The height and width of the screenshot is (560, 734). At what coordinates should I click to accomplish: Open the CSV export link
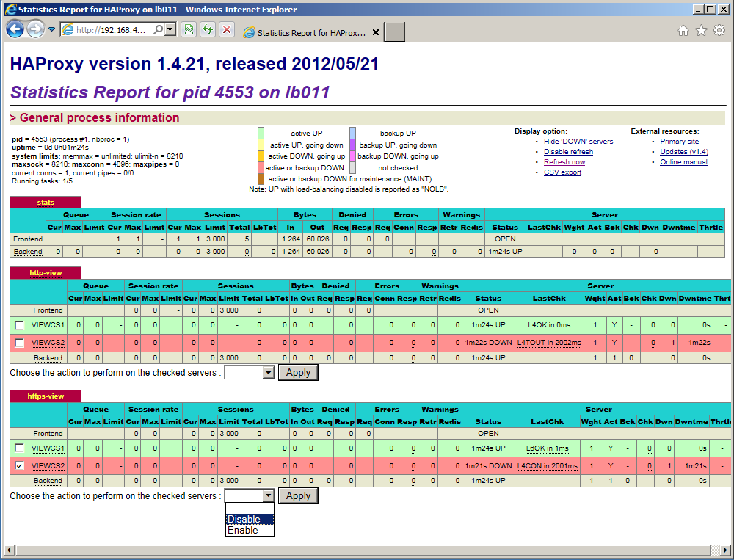563,172
